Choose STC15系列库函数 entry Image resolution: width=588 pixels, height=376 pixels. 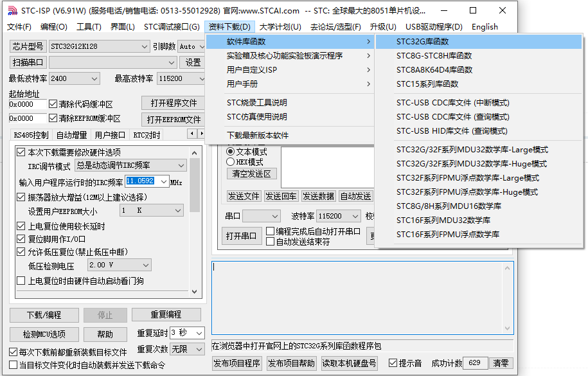(479, 84)
